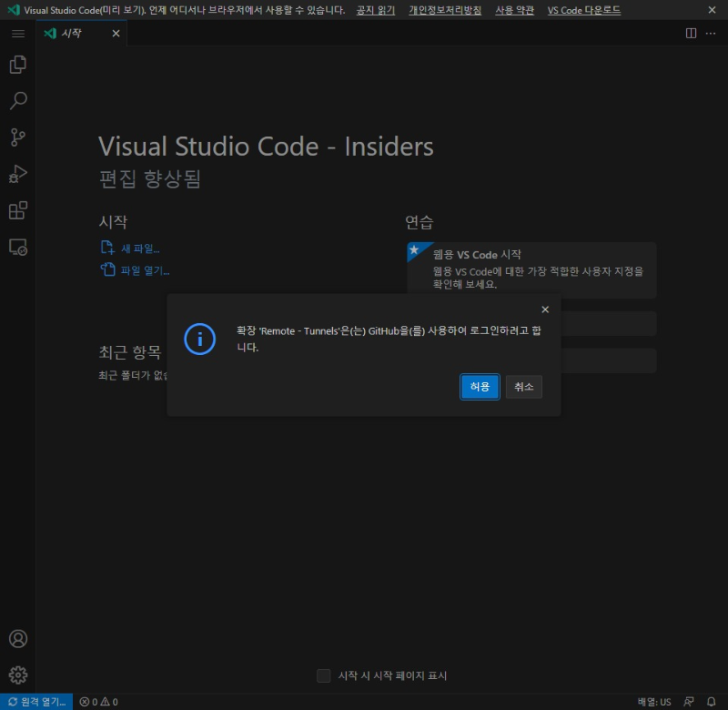This screenshot has width=728, height=710.
Task: Open the Extensions view
Action: click(17, 210)
